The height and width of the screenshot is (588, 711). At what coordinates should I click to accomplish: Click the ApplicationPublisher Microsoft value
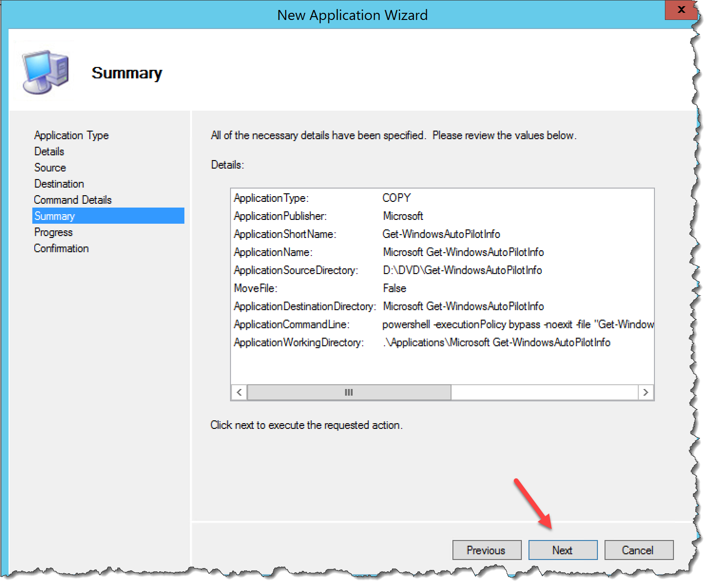(403, 216)
